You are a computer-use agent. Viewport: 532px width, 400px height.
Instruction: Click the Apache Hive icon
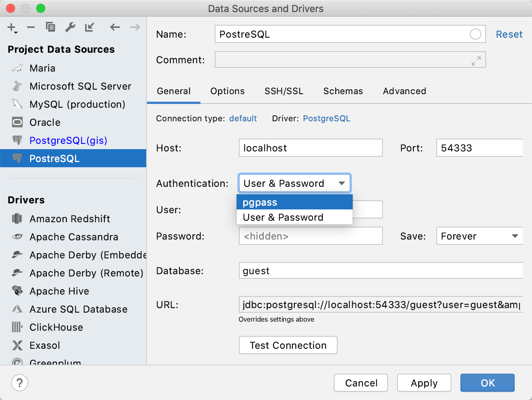pyautogui.click(x=17, y=290)
